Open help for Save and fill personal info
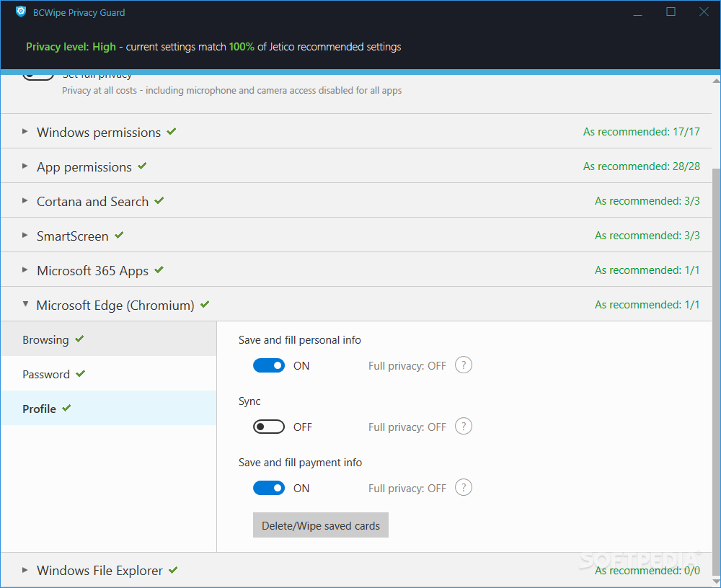This screenshot has width=721, height=588. pos(463,365)
